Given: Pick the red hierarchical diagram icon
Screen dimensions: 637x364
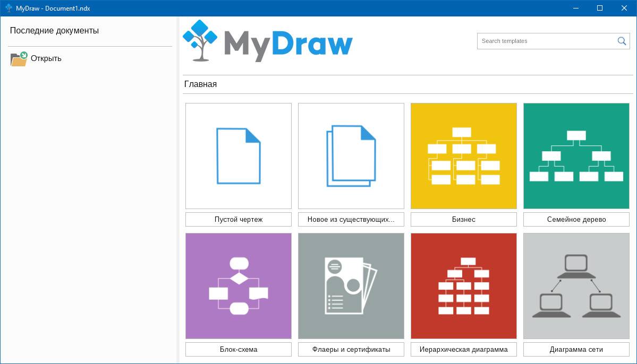Looking at the screenshot, I should click(464, 286).
